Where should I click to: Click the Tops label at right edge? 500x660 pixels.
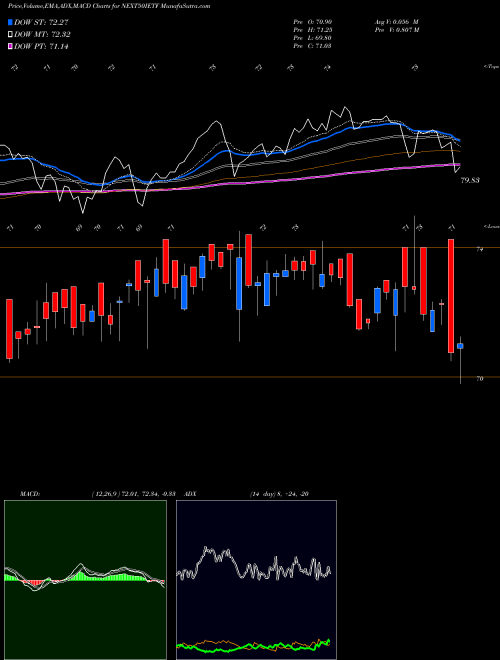click(491, 67)
